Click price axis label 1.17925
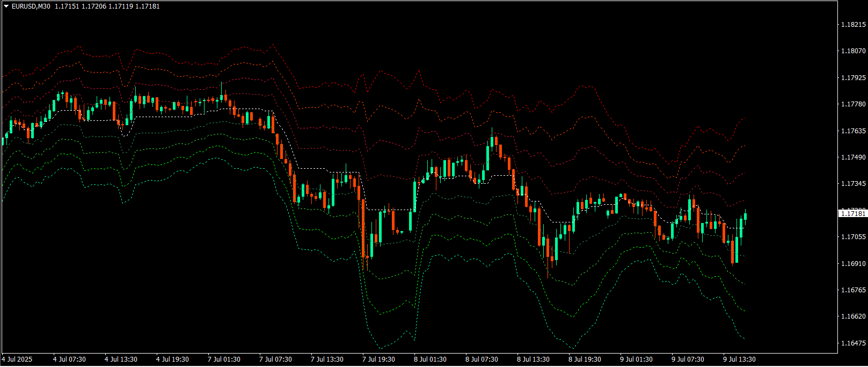Viewport: 868px width, 367px height. (x=853, y=78)
